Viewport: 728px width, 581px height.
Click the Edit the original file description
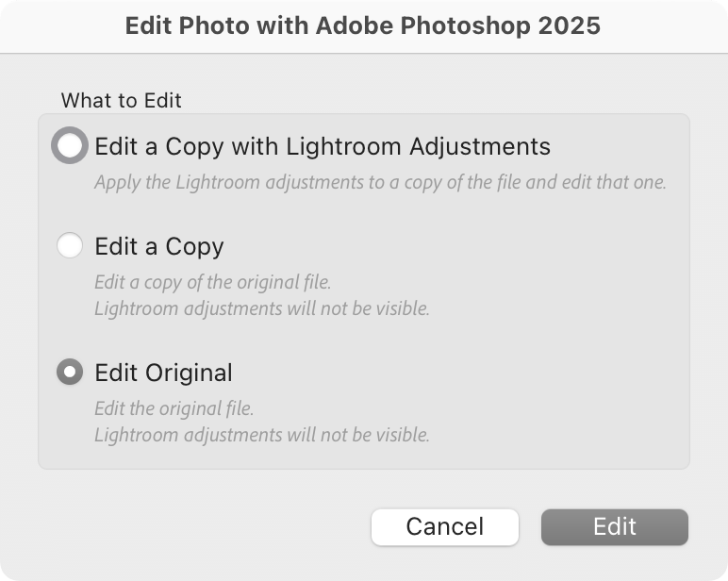click(x=174, y=408)
